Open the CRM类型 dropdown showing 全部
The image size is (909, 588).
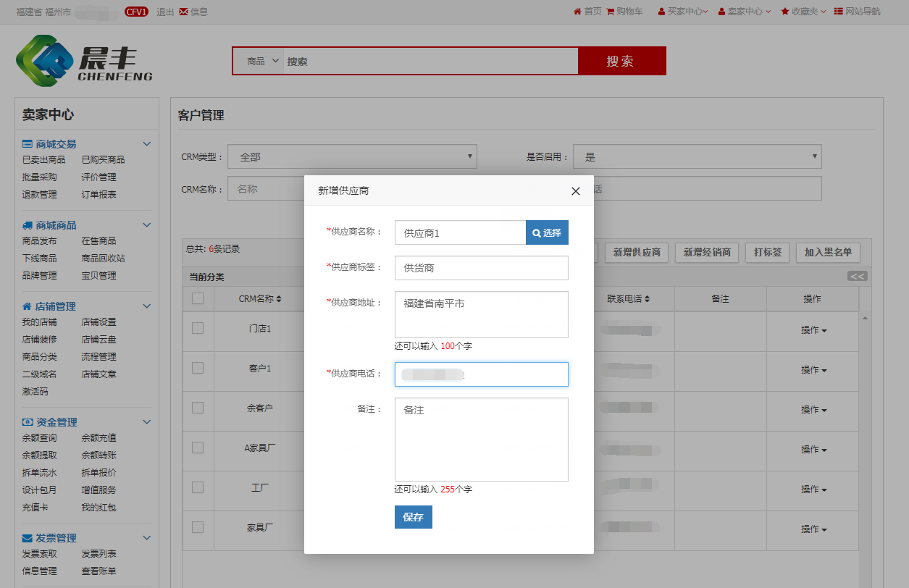click(x=352, y=156)
